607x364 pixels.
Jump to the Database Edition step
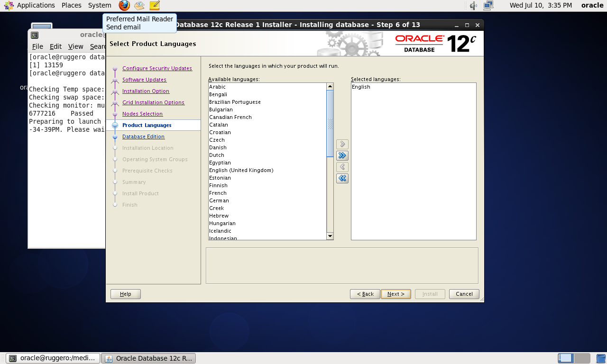pos(143,136)
